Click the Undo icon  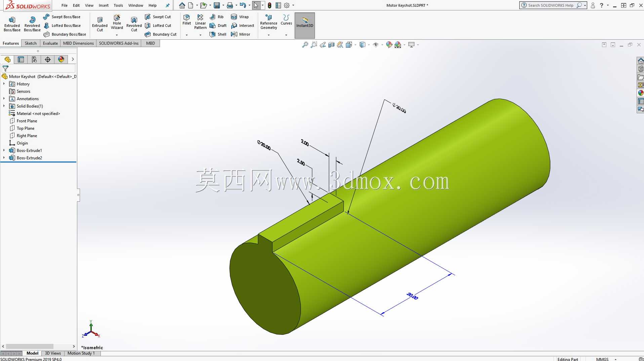243,5
